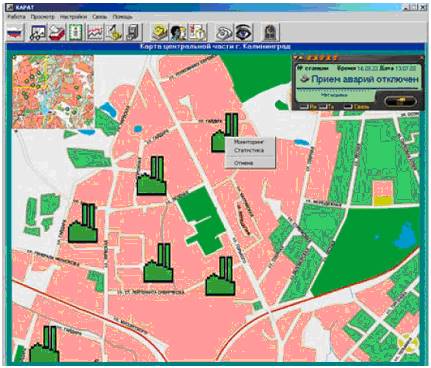Open the Настройки menu

73,17
